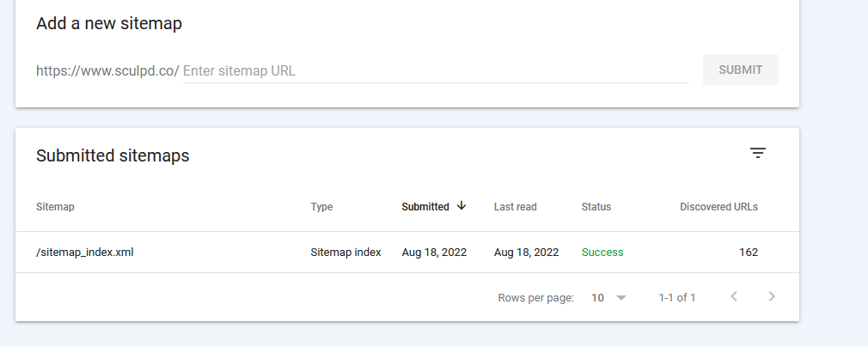Sort by the Type column header
The width and height of the screenshot is (868, 347).
[321, 207]
